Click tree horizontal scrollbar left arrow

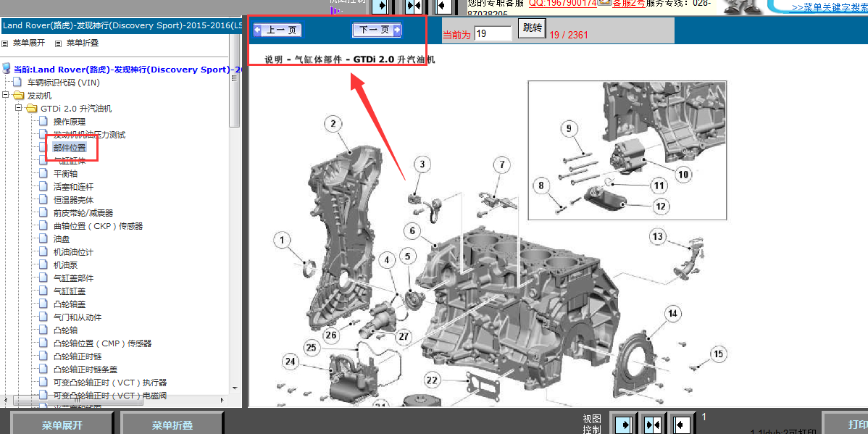click(6, 400)
